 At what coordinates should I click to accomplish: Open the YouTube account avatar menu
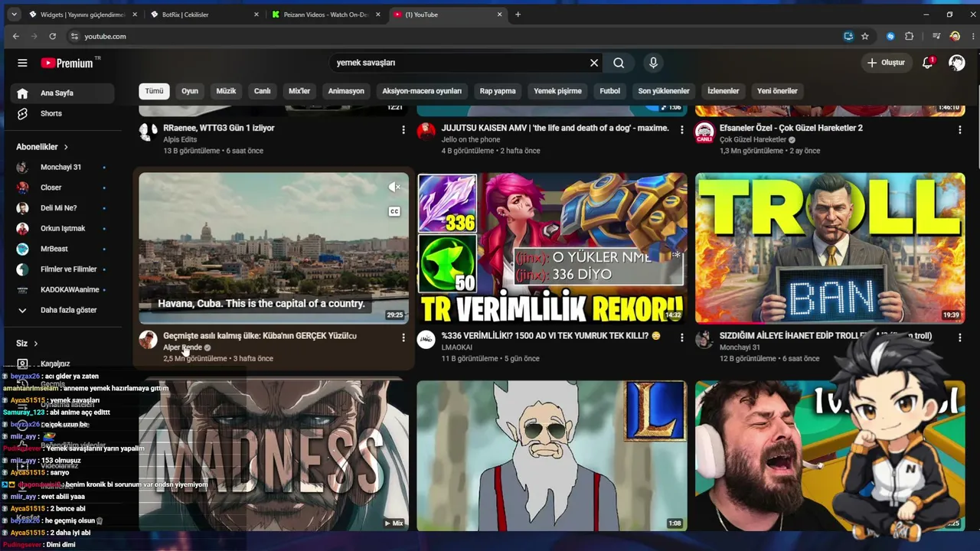(956, 63)
